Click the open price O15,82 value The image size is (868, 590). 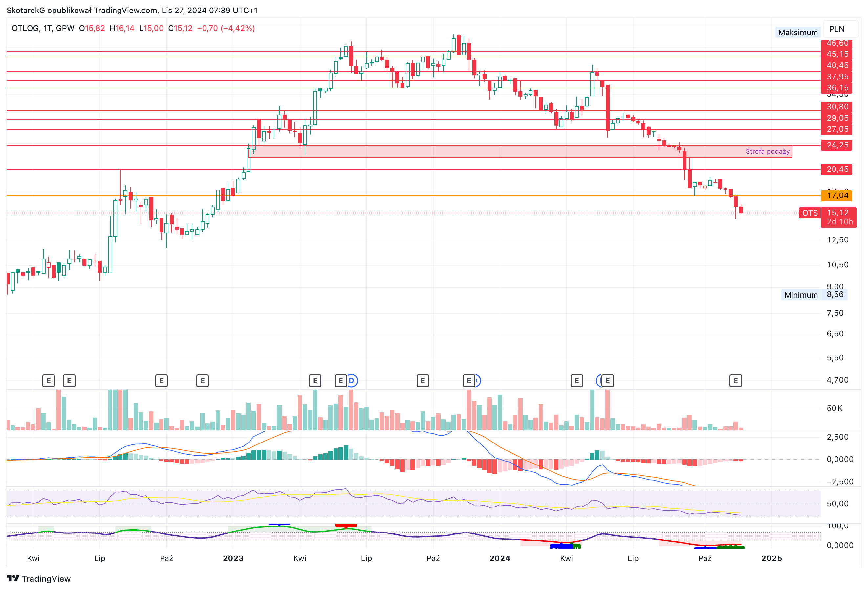92,28
